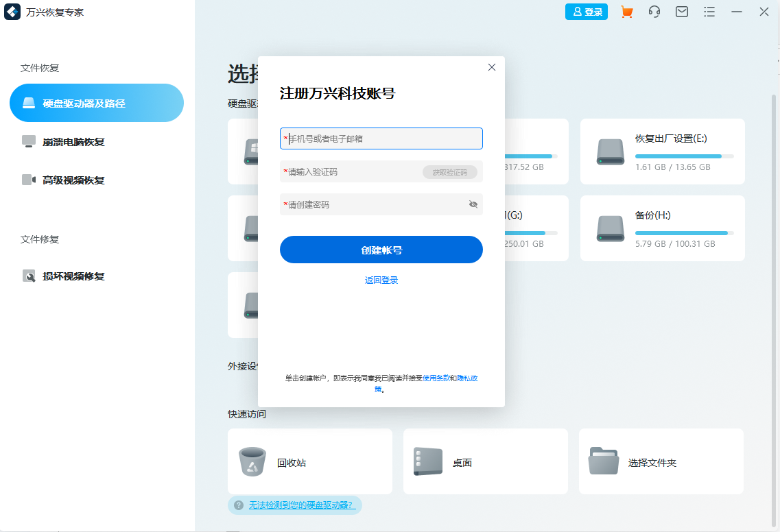Click the 返回登录 link

click(x=381, y=280)
